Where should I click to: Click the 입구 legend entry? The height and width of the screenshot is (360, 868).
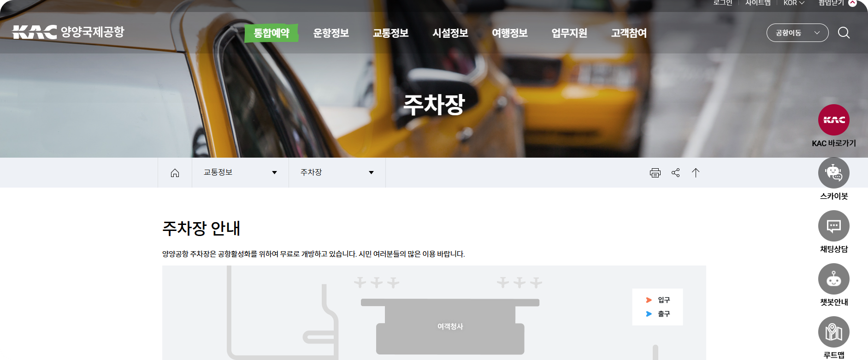(x=658, y=300)
